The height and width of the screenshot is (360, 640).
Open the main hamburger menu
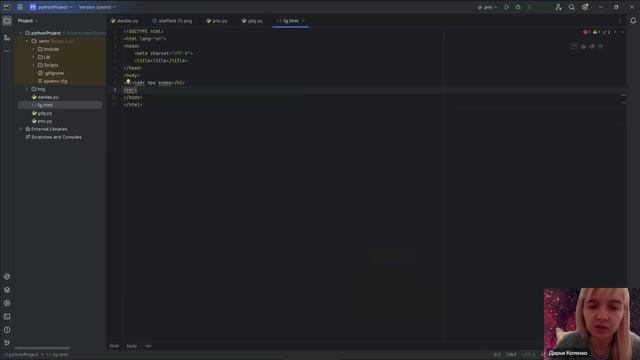coord(20,7)
